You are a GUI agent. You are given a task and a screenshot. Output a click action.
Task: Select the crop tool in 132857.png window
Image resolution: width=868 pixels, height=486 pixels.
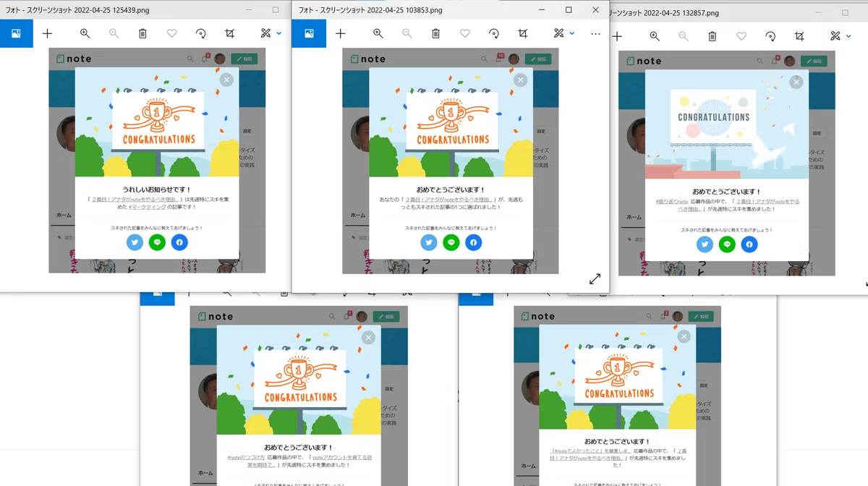tap(799, 36)
